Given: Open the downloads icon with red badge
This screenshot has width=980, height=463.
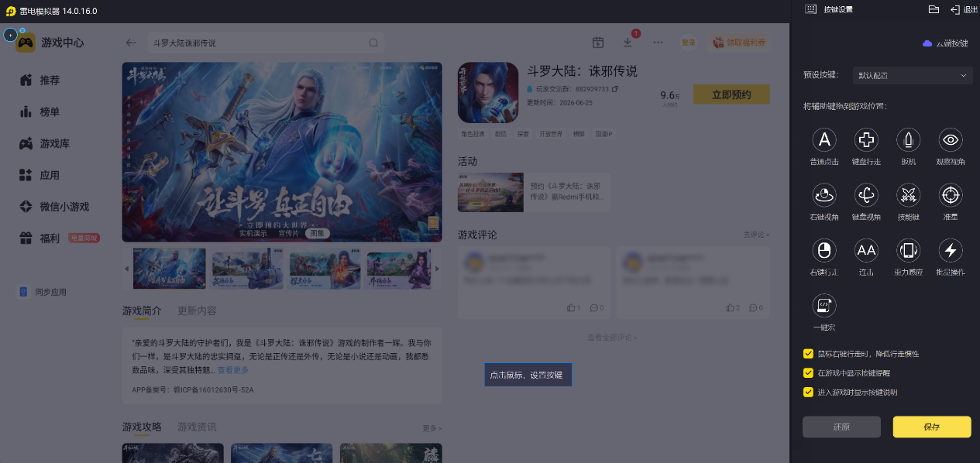Looking at the screenshot, I should pos(628,43).
